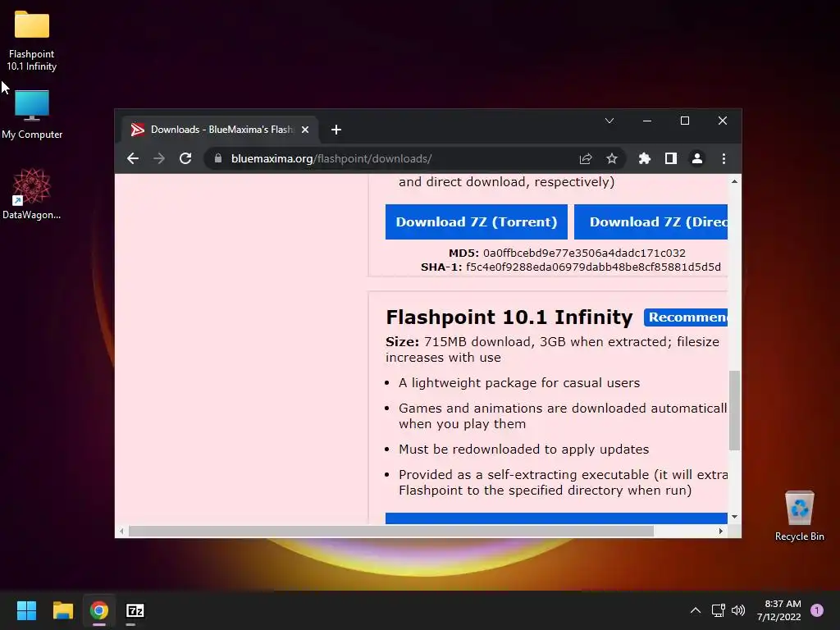The width and height of the screenshot is (840, 630).
Task: Click the padlock site info icon
Action: click(x=218, y=158)
